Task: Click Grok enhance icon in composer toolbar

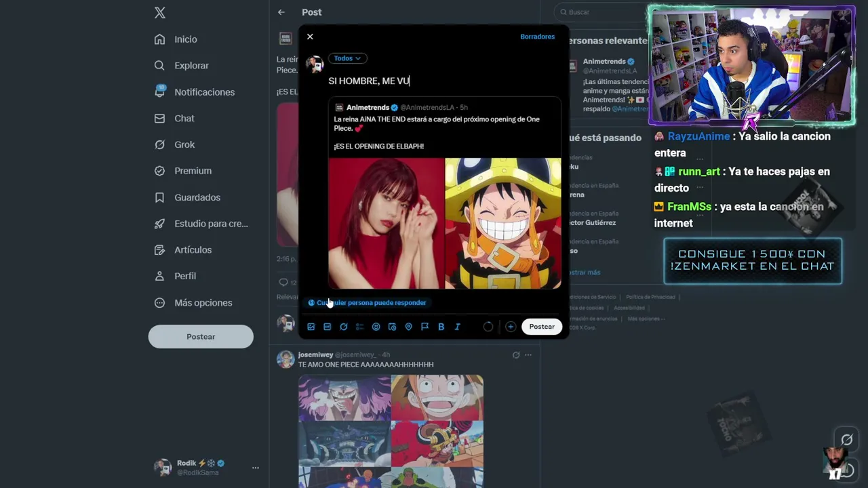Action: (x=343, y=327)
